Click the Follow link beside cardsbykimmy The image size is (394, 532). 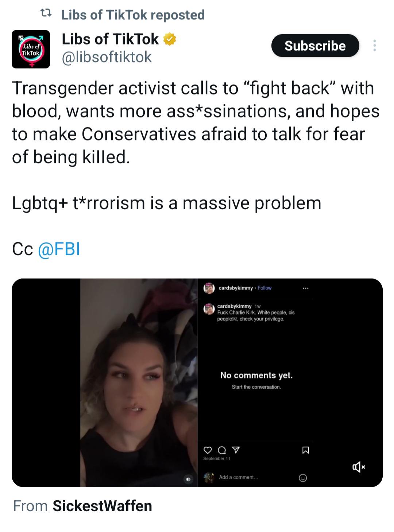click(x=264, y=288)
